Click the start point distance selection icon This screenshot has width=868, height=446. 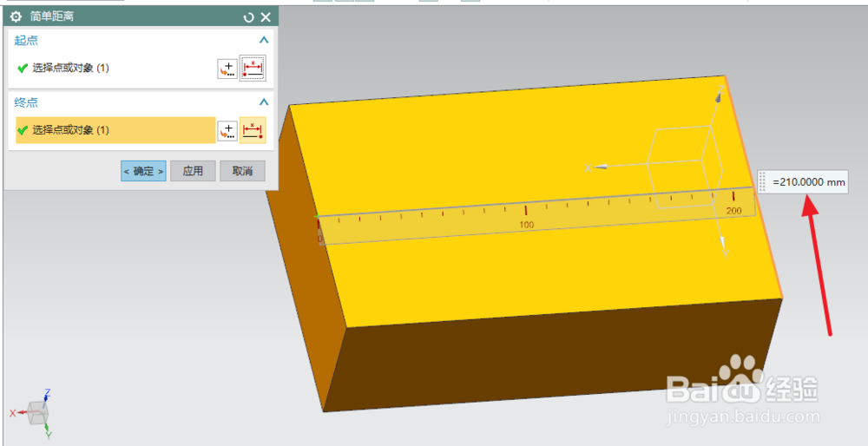point(253,68)
